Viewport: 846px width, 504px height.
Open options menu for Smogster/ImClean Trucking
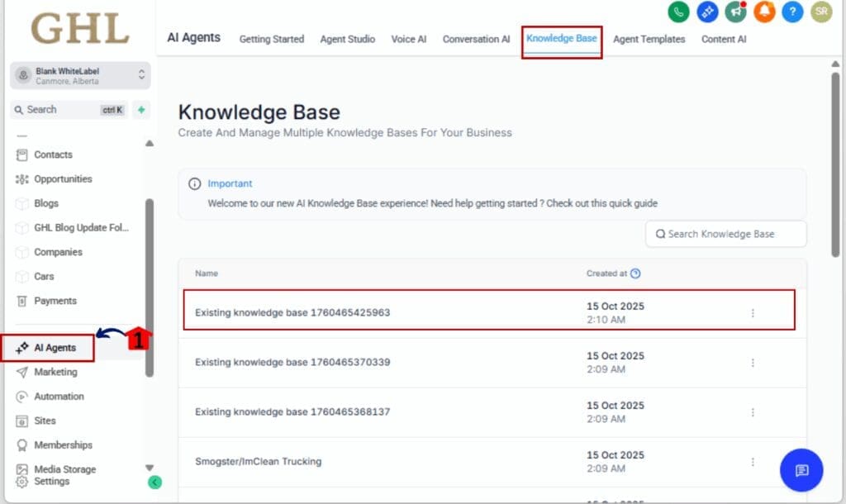(753, 462)
